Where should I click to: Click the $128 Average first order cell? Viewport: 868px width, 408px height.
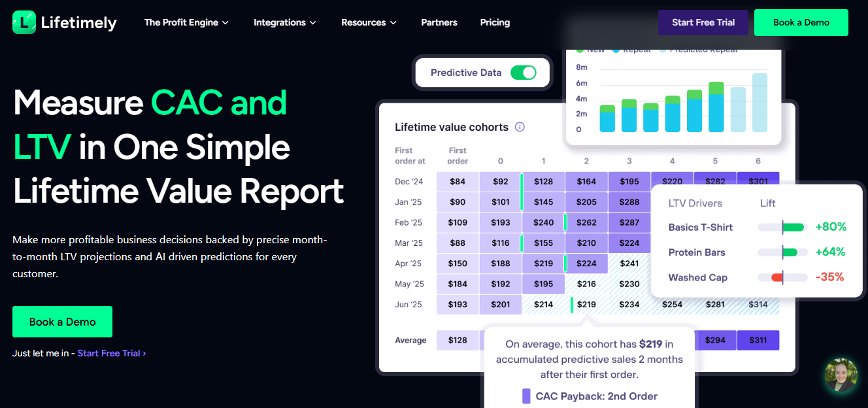[x=458, y=340]
